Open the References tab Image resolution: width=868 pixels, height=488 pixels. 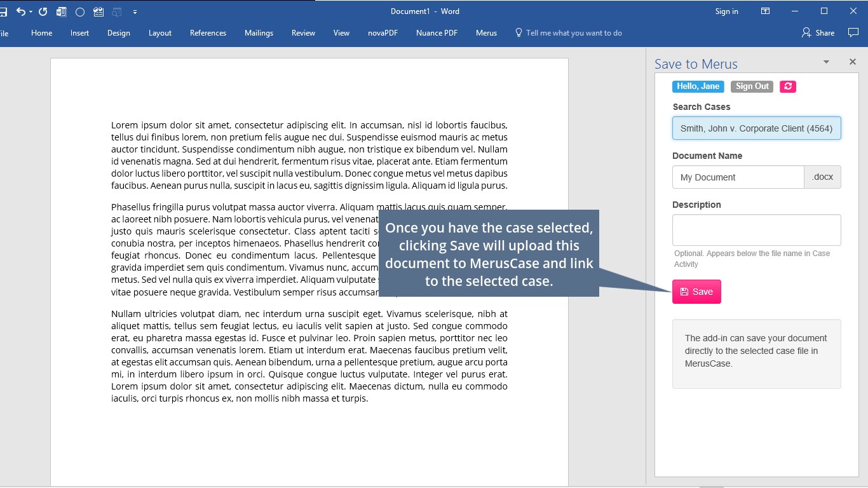[208, 33]
